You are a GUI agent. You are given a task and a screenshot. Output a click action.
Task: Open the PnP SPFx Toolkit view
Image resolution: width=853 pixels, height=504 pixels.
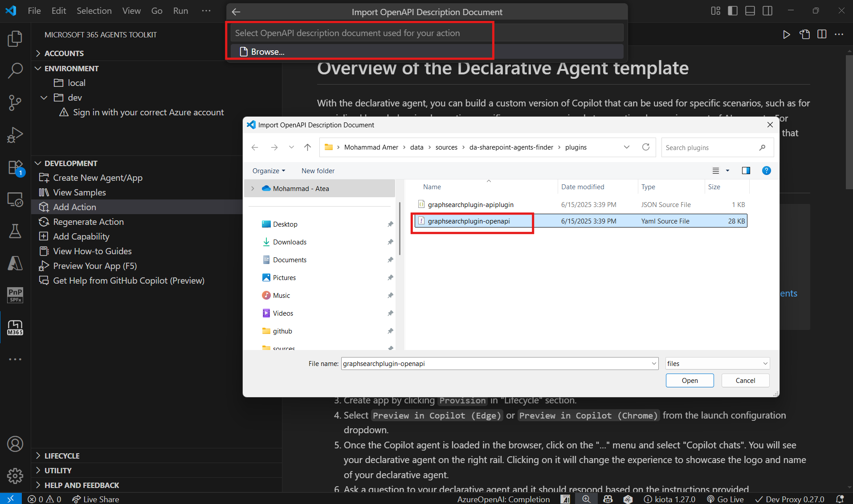click(15, 295)
